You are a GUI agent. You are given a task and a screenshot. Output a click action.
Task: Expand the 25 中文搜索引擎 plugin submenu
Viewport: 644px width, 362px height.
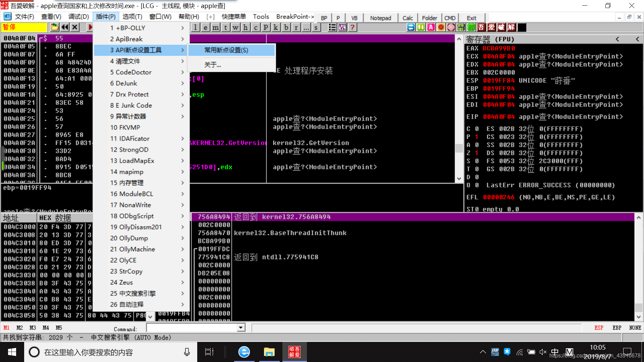[x=142, y=293]
